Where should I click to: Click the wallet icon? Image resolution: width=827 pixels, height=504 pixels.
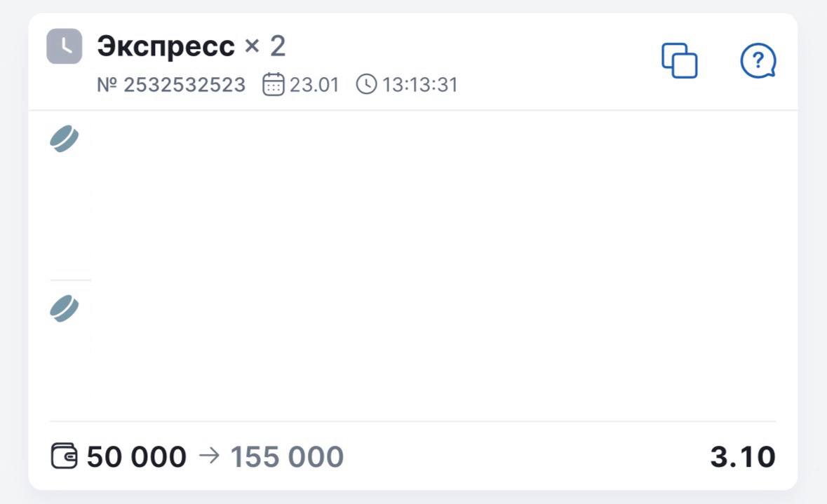[65, 456]
